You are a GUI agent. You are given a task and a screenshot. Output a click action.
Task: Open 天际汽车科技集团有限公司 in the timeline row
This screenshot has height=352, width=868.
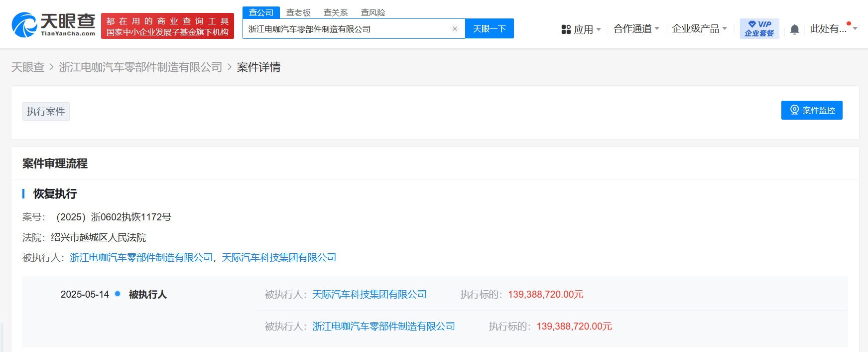point(370,294)
